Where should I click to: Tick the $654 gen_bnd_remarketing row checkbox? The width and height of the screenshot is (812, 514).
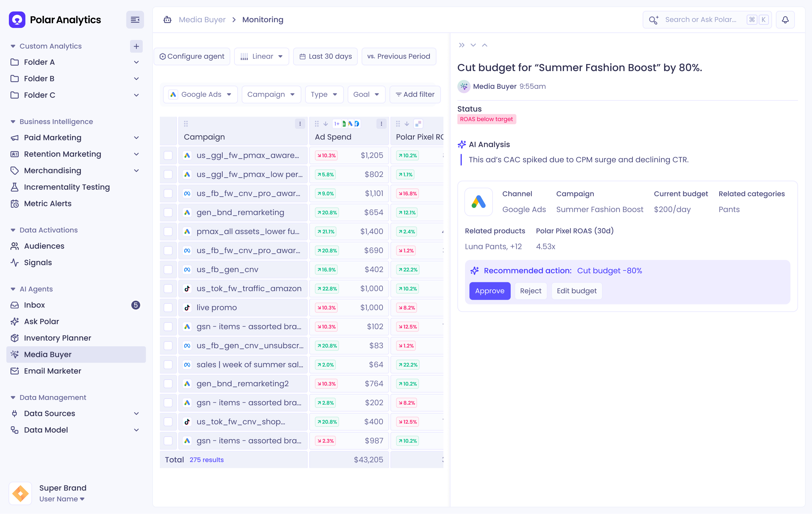[x=168, y=212]
